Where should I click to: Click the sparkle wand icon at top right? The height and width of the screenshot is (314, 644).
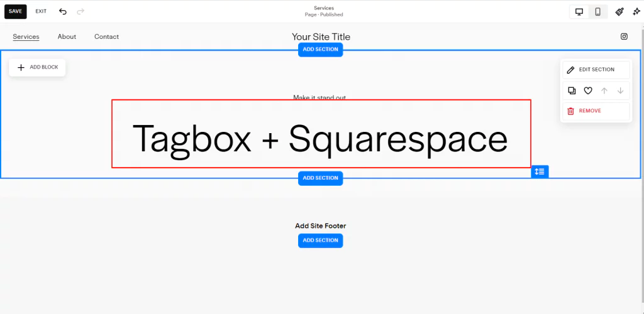635,11
